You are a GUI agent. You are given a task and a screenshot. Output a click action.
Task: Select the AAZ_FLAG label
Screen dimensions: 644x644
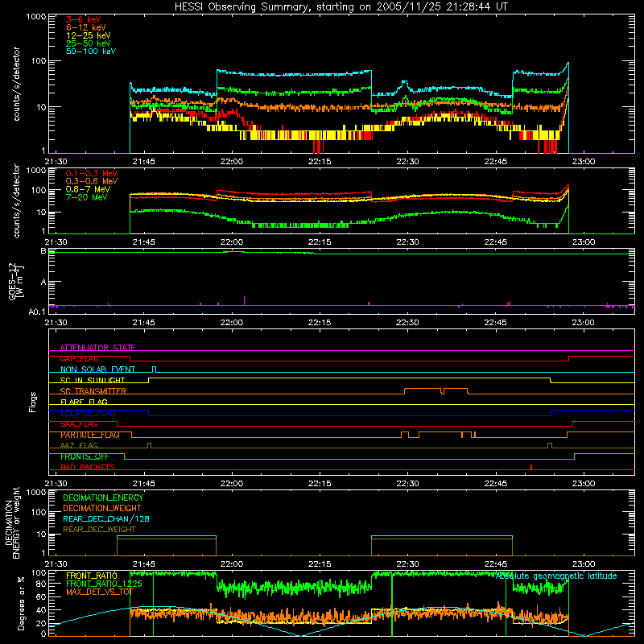[79, 445]
